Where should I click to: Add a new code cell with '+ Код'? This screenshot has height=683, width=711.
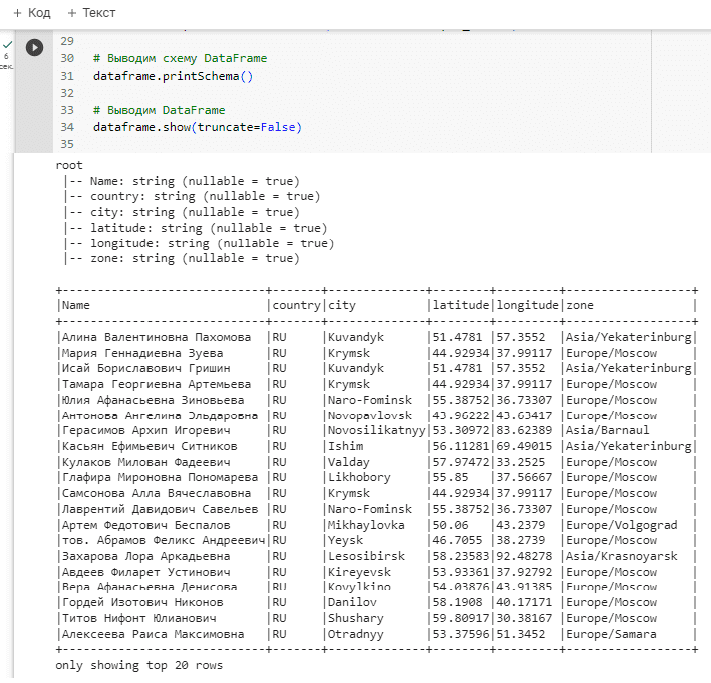(32, 13)
